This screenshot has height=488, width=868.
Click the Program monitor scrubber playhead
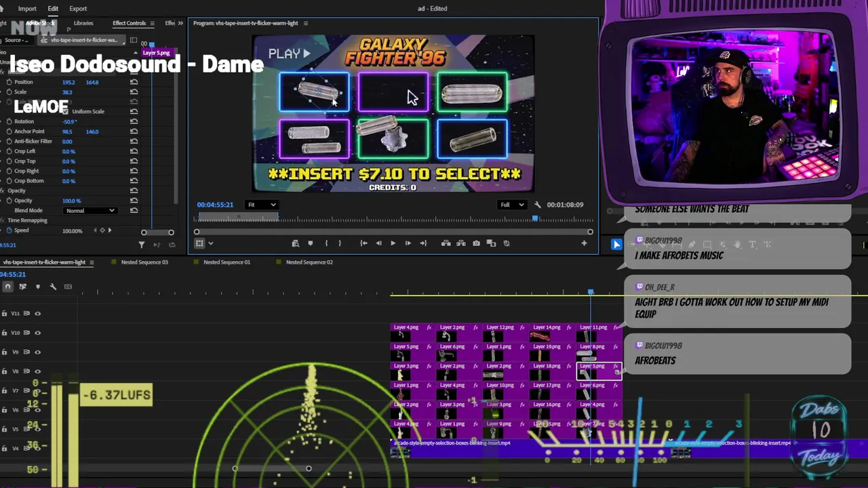pyautogui.click(x=535, y=218)
